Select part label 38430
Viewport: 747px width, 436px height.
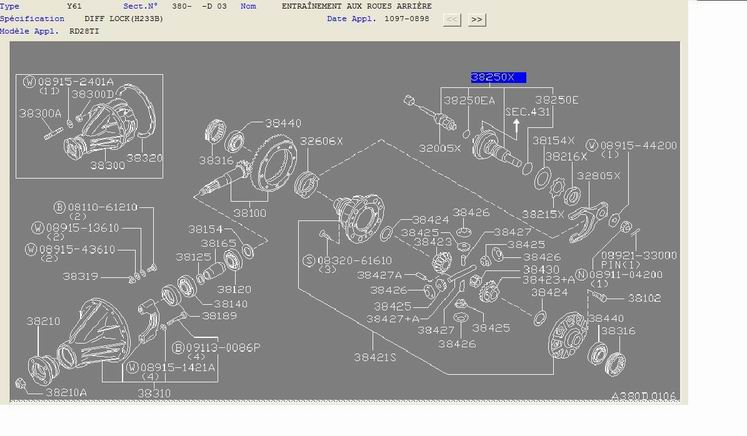coord(541,270)
